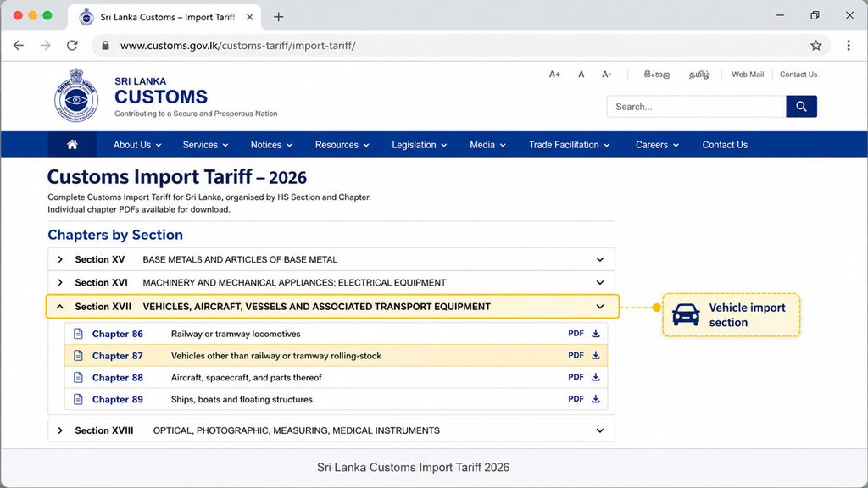The width and height of the screenshot is (868, 488).
Task: Click 'Vehicles other than railway or tramway rolling-stock'
Action: [x=276, y=356]
